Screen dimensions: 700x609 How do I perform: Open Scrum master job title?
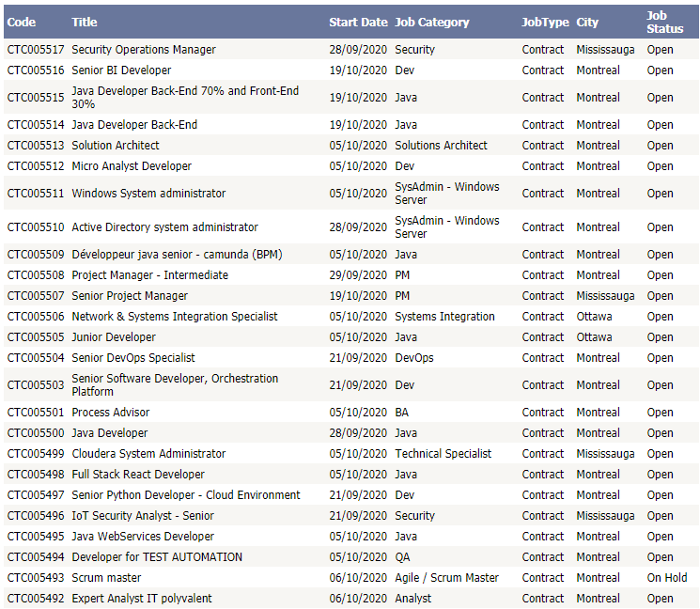pos(106,578)
